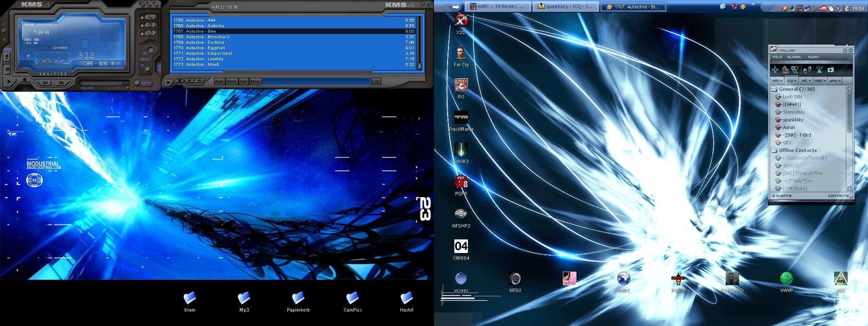This screenshot has width=868, height=326.
Task: Open the PSP8 shortcut
Action: click(x=461, y=185)
